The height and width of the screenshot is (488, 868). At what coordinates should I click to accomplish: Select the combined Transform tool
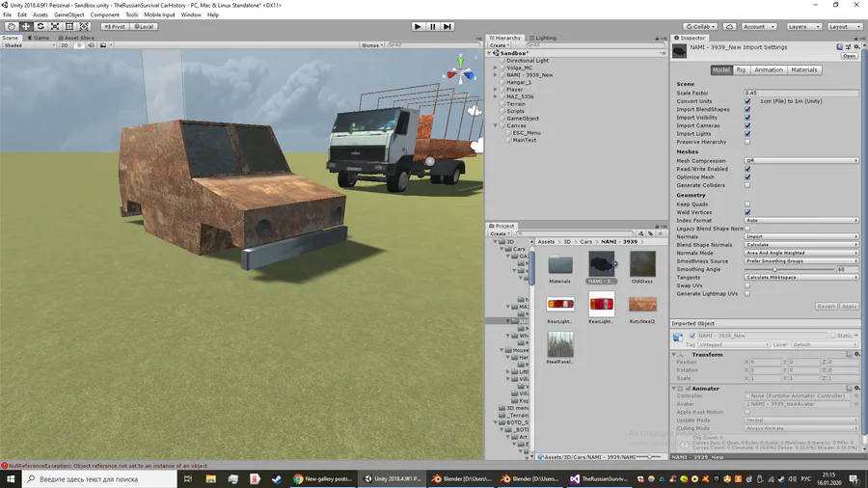(84, 27)
